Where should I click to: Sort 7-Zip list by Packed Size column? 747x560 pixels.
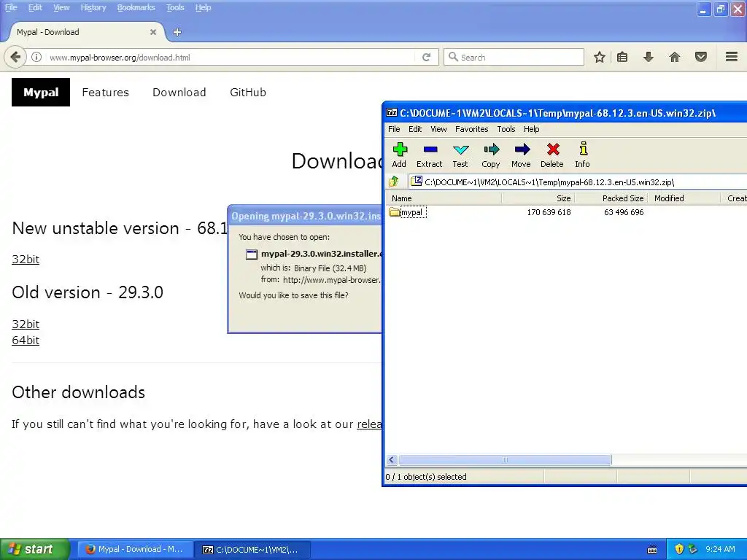(611, 198)
